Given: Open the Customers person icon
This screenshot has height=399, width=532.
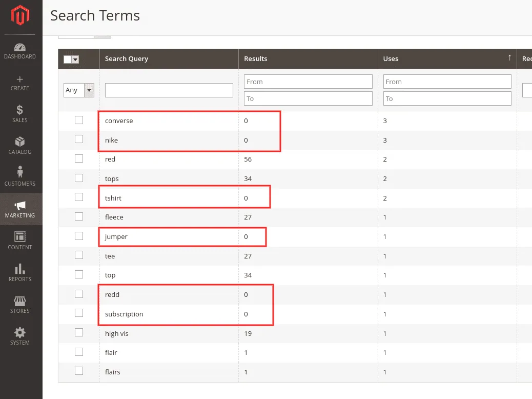Looking at the screenshot, I should [x=20, y=172].
